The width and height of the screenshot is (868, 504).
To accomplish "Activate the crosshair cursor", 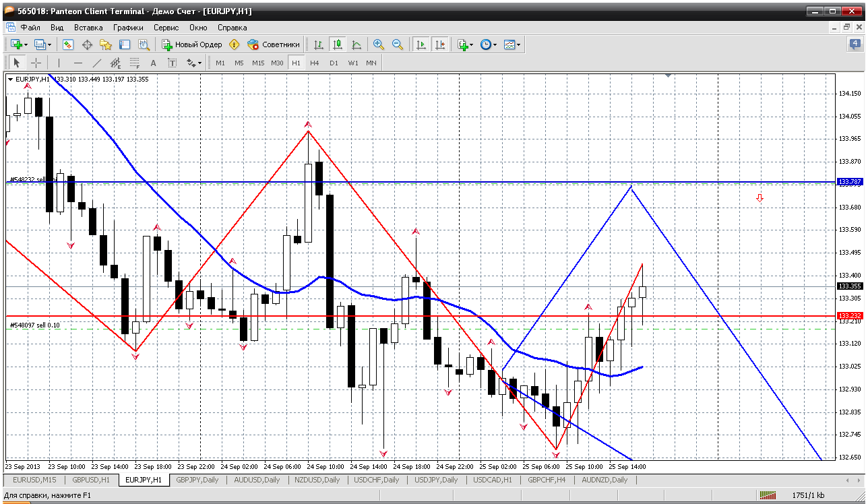I will coord(36,63).
